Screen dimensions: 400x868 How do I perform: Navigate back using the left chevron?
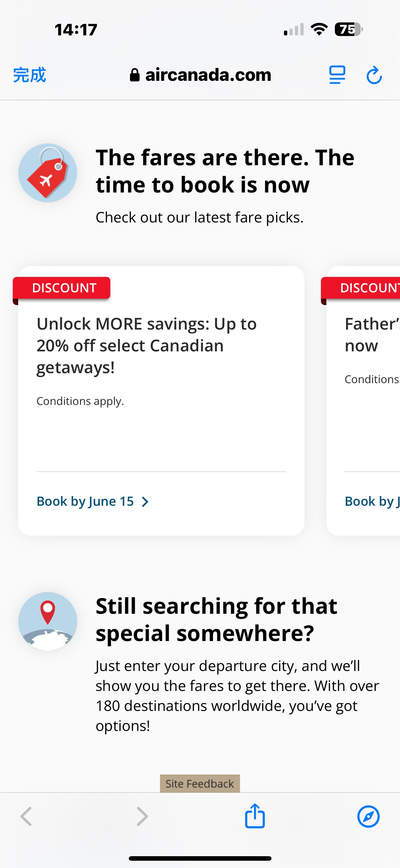point(26,816)
